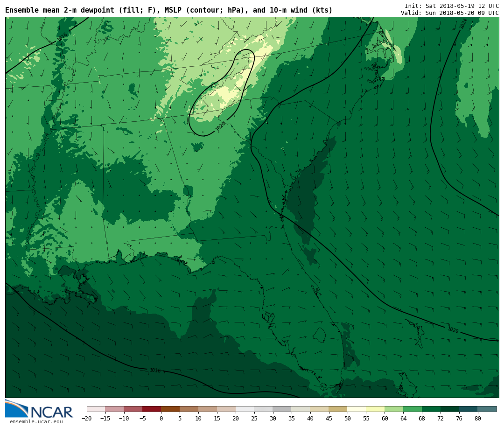Screen dimensions: 504x427
Task: Click the 80 colorbar tick label
Action: point(478,418)
